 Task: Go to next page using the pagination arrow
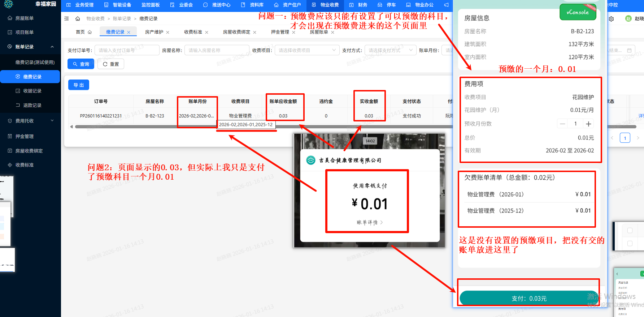tap(638, 138)
